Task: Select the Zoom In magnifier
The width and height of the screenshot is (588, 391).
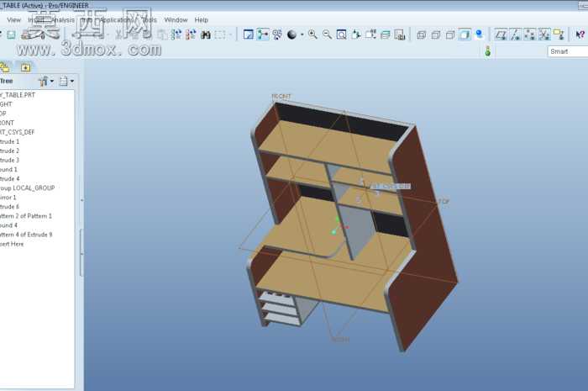Action: tap(312, 34)
